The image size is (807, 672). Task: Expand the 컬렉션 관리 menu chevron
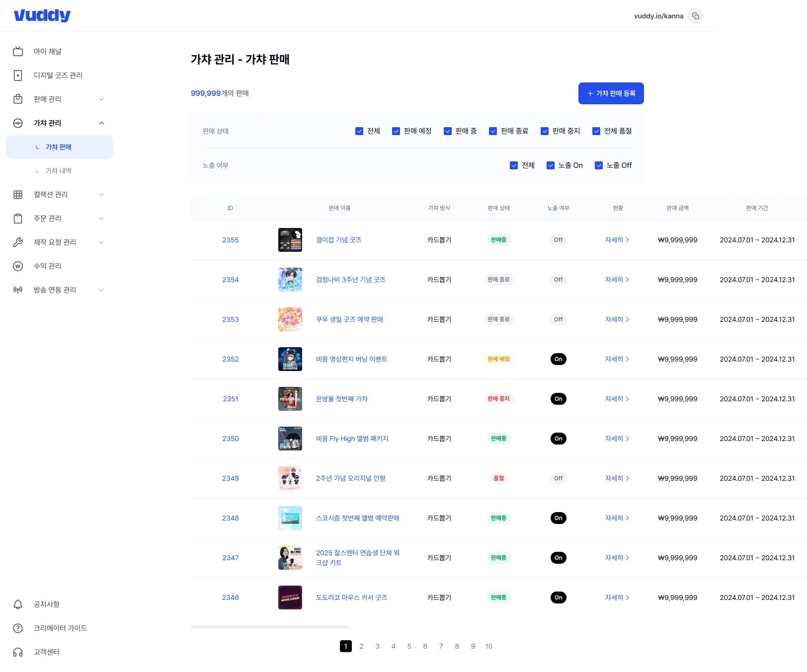(101, 194)
